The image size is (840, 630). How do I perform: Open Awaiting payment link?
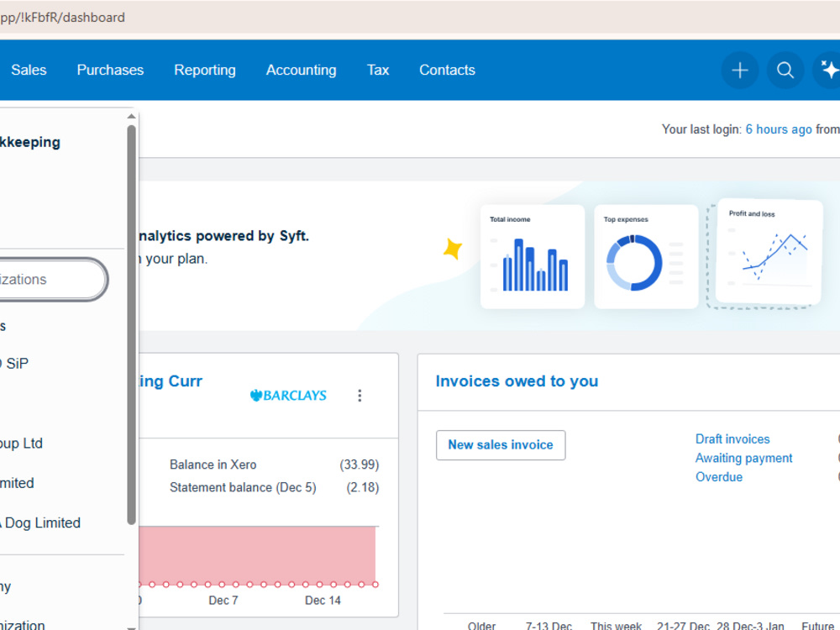tap(743, 458)
